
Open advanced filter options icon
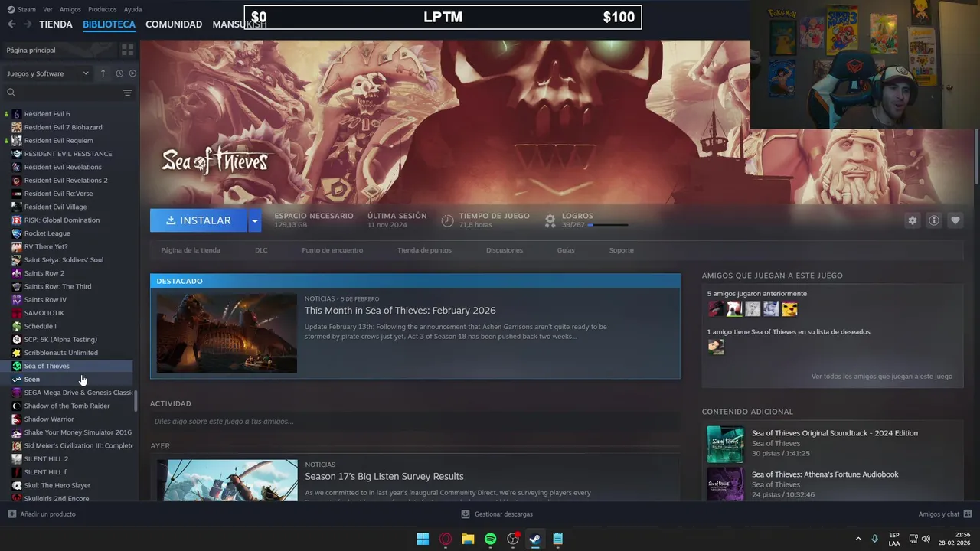pos(127,93)
